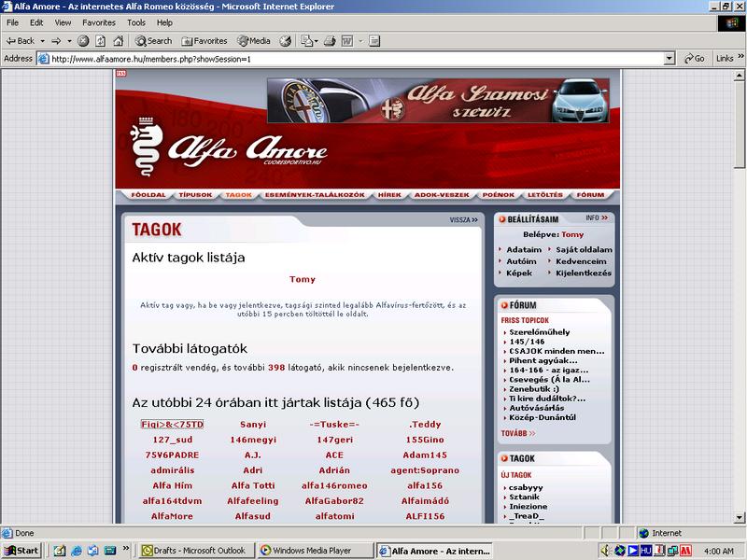
Task: Click the Stop loading icon
Action: pyautogui.click(x=83, y=41)
